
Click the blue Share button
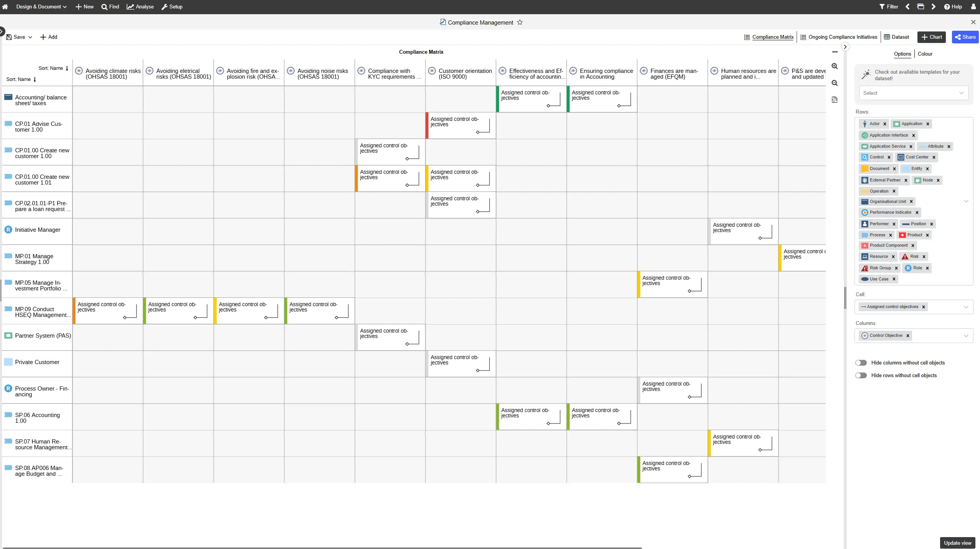[965, 37]
